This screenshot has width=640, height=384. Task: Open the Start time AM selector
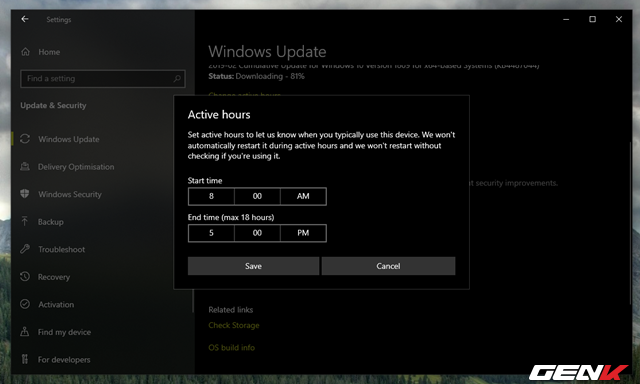[x=303, y=196]
